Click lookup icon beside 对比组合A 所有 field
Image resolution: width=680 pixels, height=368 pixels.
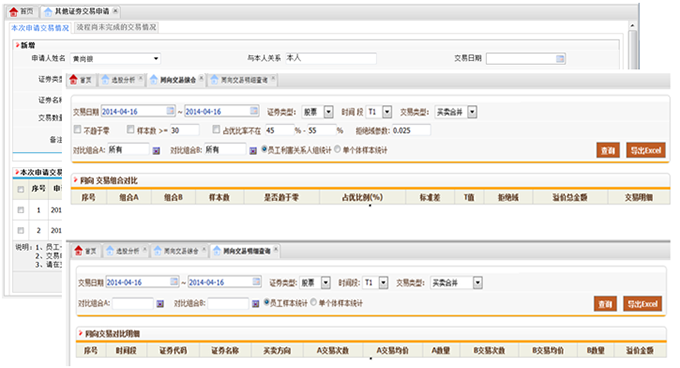156,150
